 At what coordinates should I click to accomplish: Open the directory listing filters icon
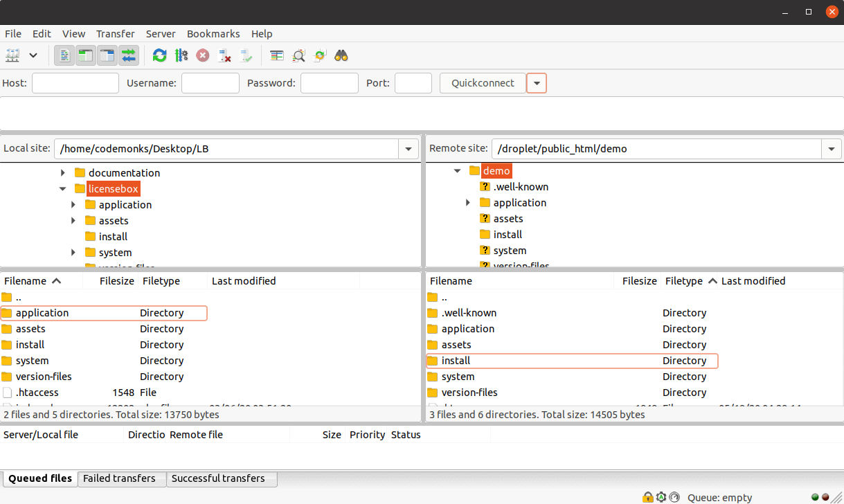[x=277, y=55]
